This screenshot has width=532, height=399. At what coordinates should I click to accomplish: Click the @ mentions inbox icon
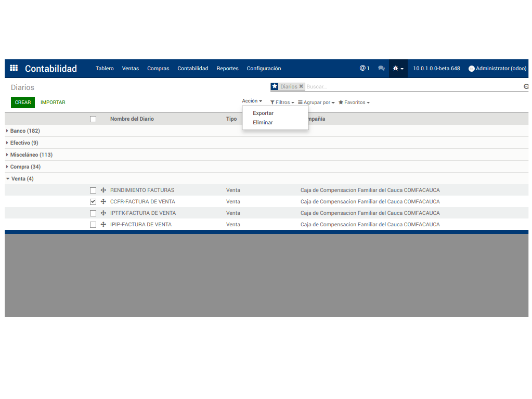click(x=364, y=68)
